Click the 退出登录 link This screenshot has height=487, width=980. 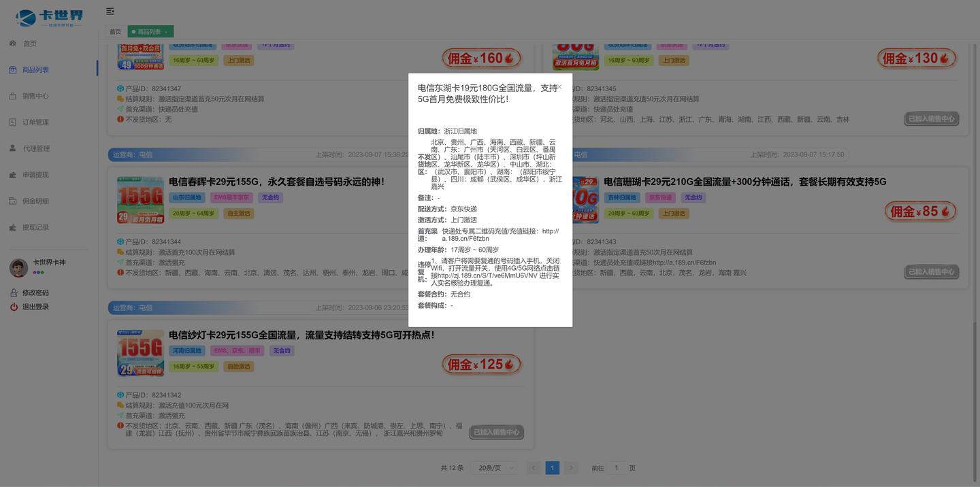[x=35, y=307]
